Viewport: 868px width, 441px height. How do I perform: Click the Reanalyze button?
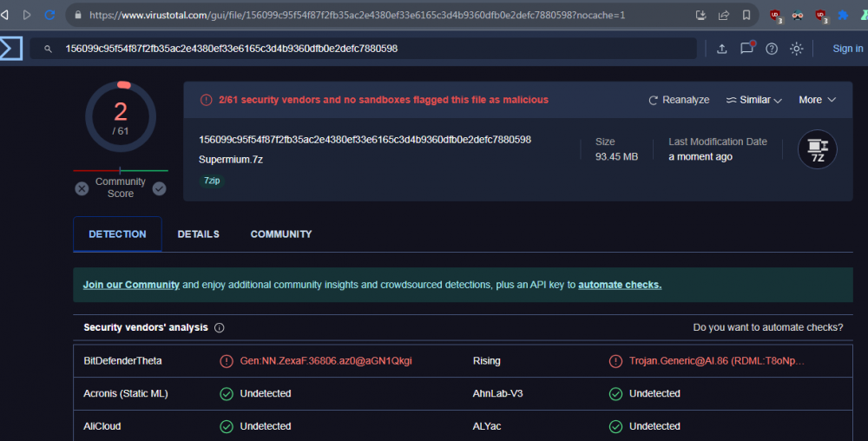[x=679, y=100]
